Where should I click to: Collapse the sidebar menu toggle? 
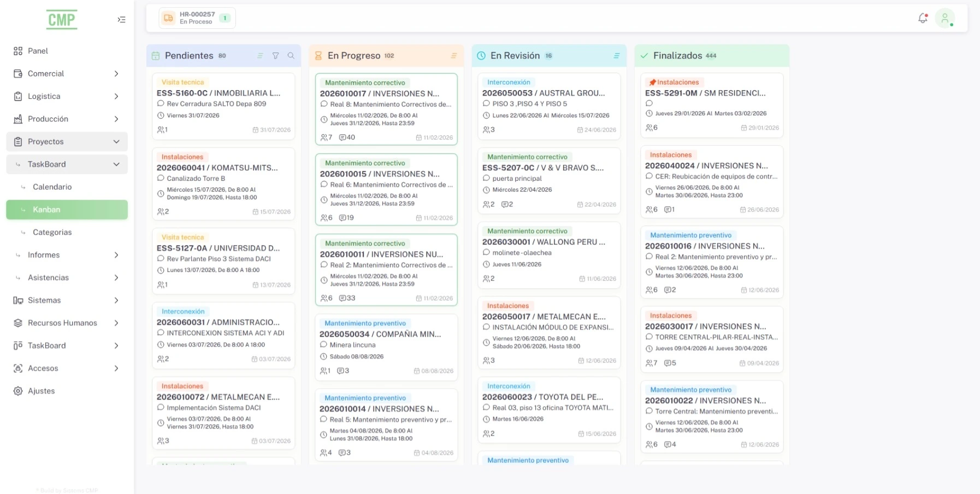point(121,20)
